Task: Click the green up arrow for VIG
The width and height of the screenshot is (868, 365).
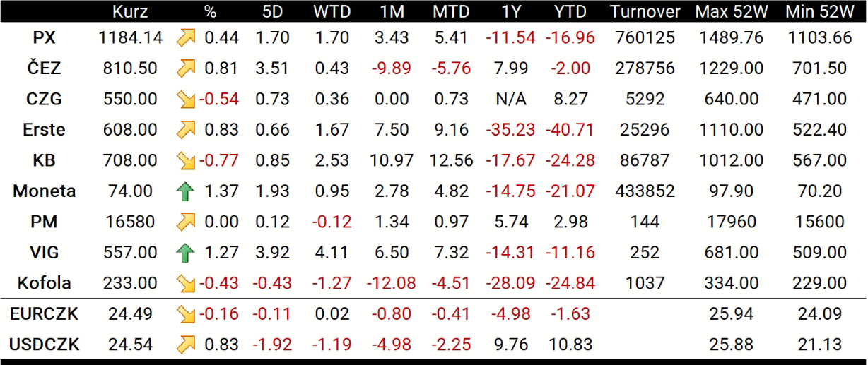Action: (187, 253)
